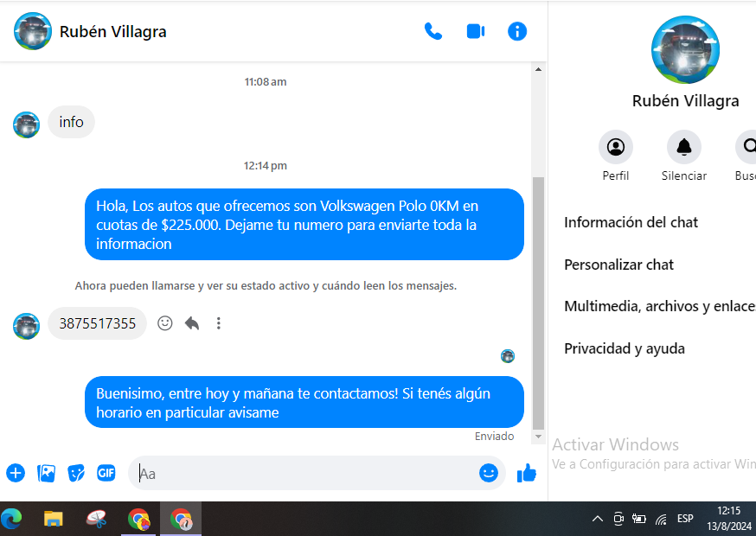This screenshot has width=756, height=536.
Task: Mute the conversation with the Silenciar bell
Action: 684,147
